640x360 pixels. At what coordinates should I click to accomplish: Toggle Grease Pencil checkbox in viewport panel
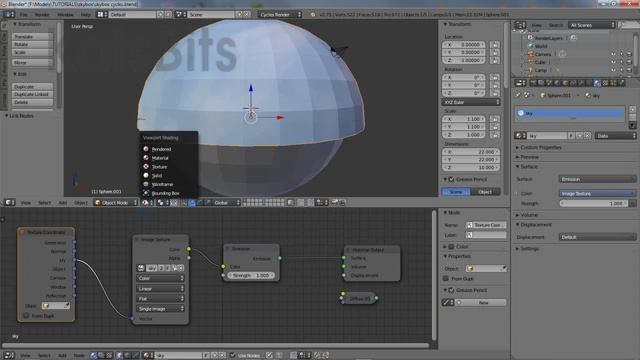(x=451, y=179)
